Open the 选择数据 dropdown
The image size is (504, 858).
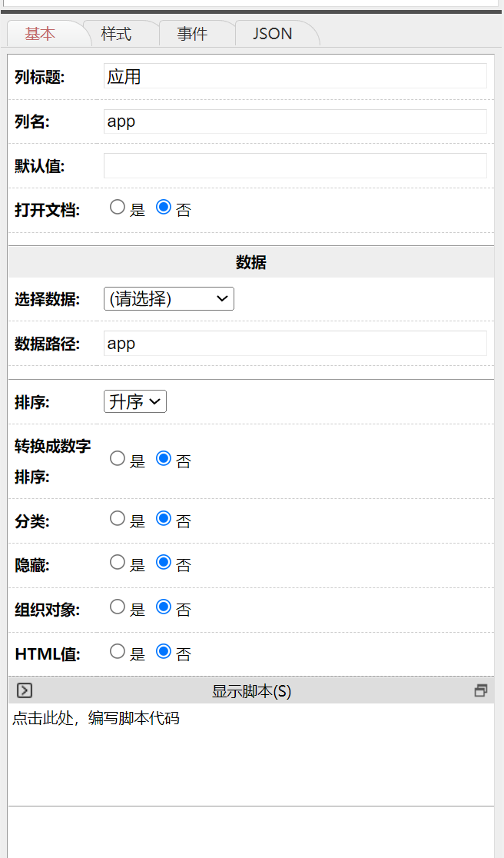point(168,299)
